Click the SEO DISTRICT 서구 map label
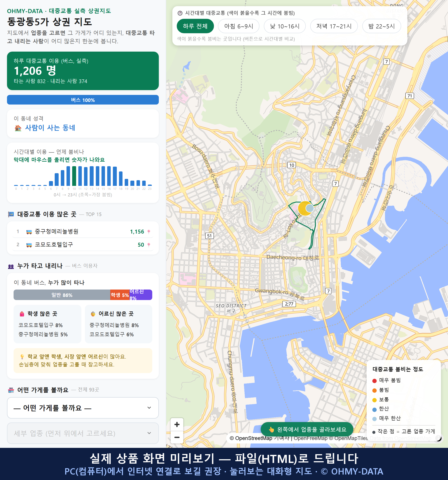 pyautogui.click(x=231, y=308)
